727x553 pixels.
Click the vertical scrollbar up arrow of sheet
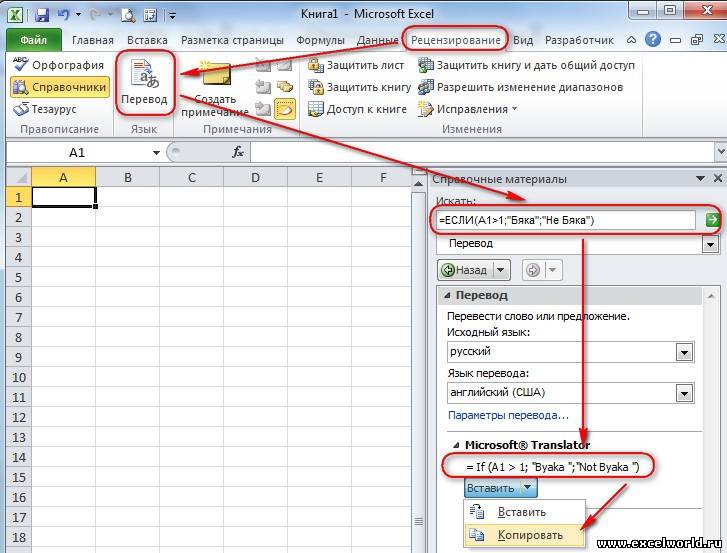pos(418,184)
